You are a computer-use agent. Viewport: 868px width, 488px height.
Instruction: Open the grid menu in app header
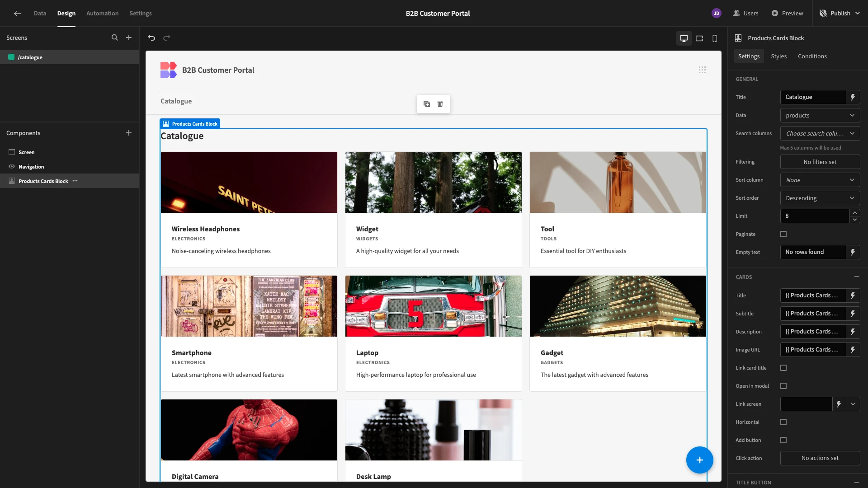(702, 70)
